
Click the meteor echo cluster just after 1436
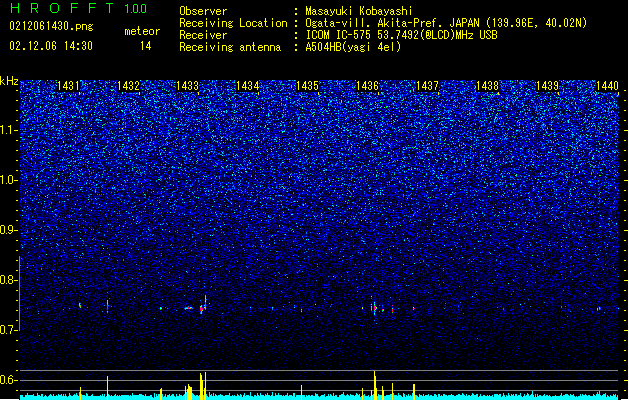click(374, 308)
